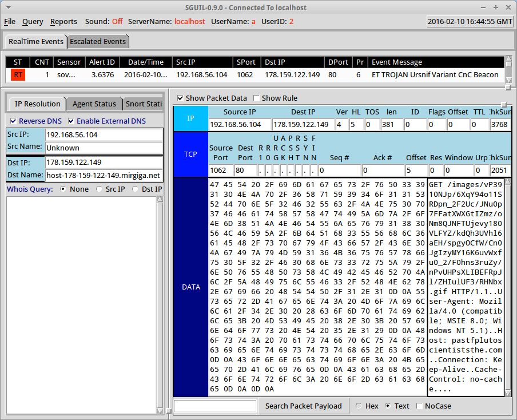Check the NoCase option
Image resolution: width=517 pixels, height=420 pixels.
click(x=420, y=406)
